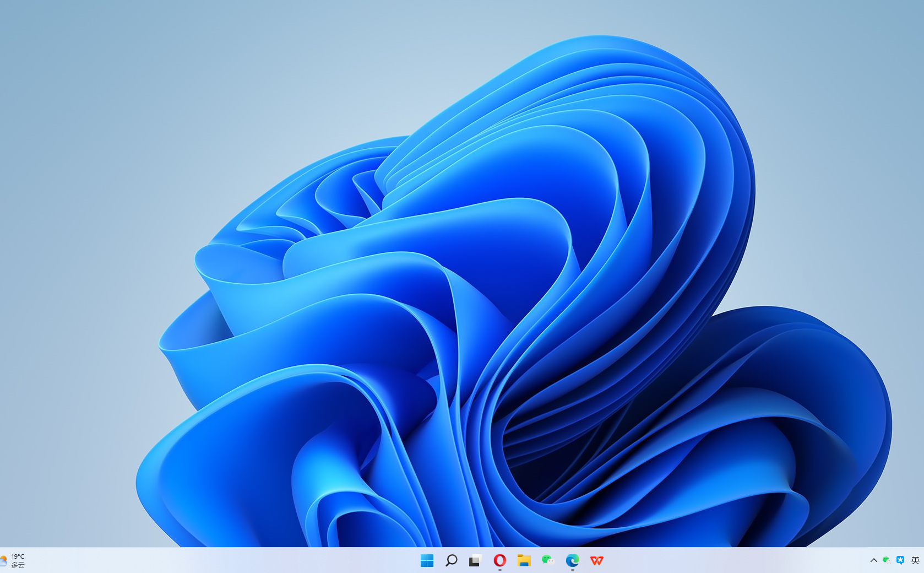
Task: Open WeChat from the center taskbar
Action: (x=548, y=560)
